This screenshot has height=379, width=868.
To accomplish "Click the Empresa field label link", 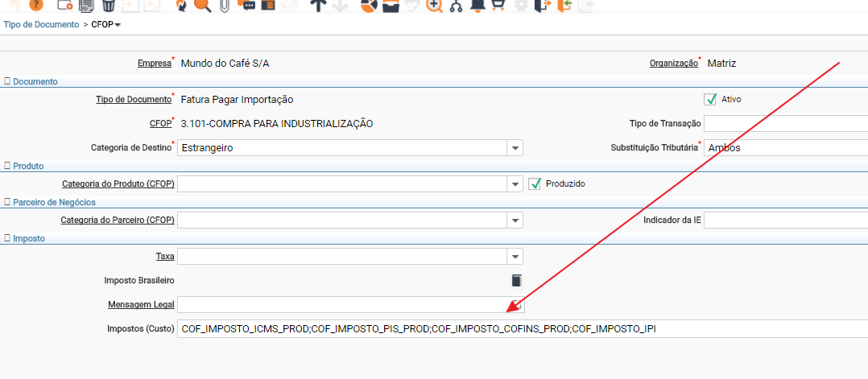I will point(155,64).
